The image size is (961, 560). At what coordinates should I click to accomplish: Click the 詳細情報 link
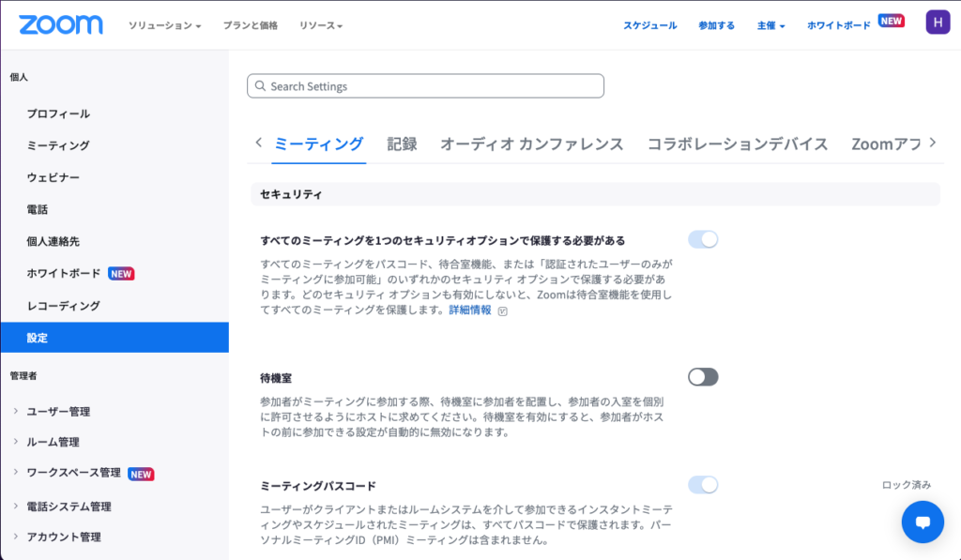click(x=469, y=310)
